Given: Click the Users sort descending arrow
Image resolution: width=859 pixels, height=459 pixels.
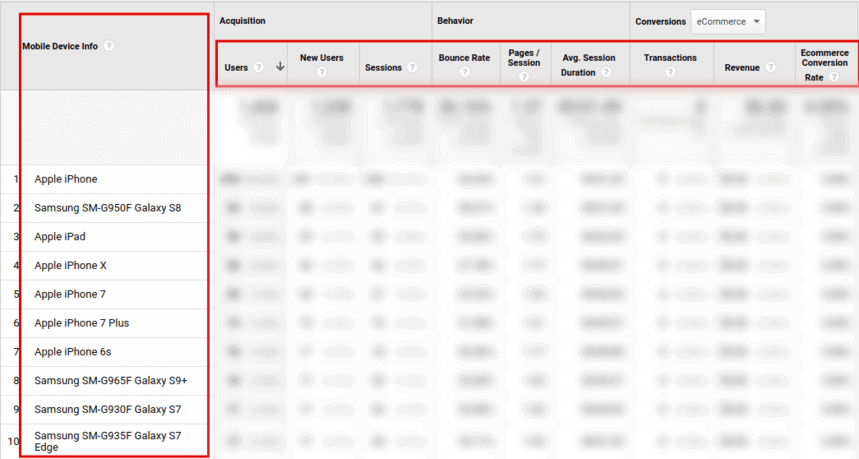Looking at the screenshot, I should point(280,67).
